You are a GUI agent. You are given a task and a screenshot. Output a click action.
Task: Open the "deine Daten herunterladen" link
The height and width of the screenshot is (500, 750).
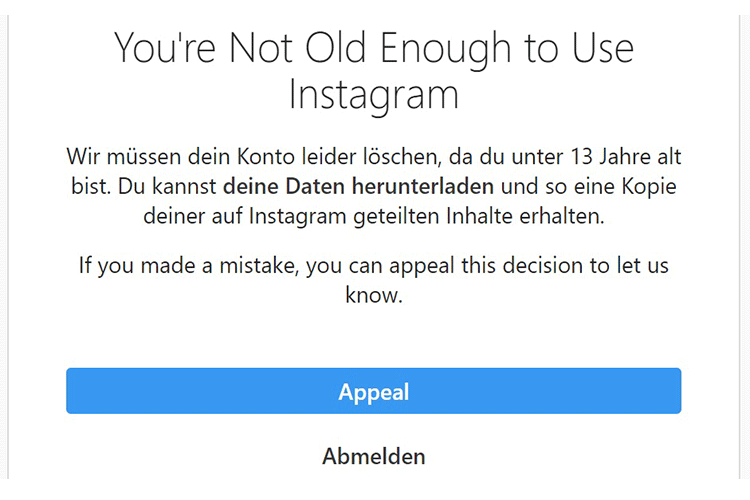click(x=358, y=186)
